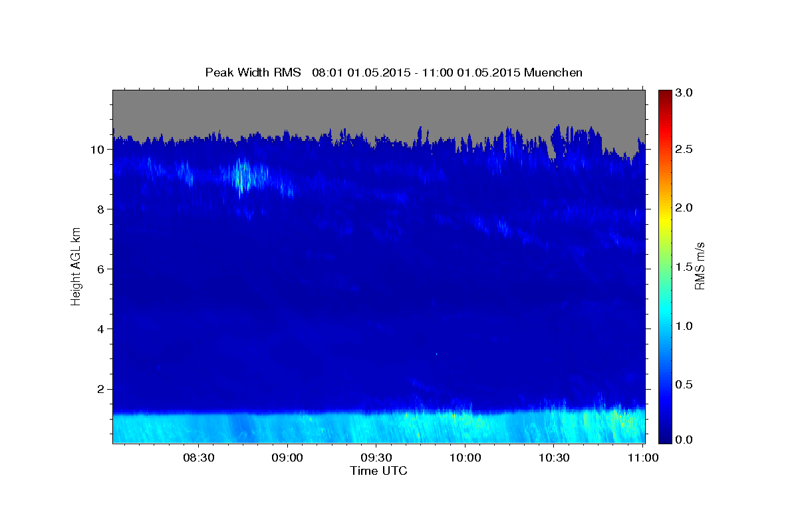This screenshot has width=798, height=532.
Task: Click the plot title 'Peak Width RMS' text
Action: point(253,72)
